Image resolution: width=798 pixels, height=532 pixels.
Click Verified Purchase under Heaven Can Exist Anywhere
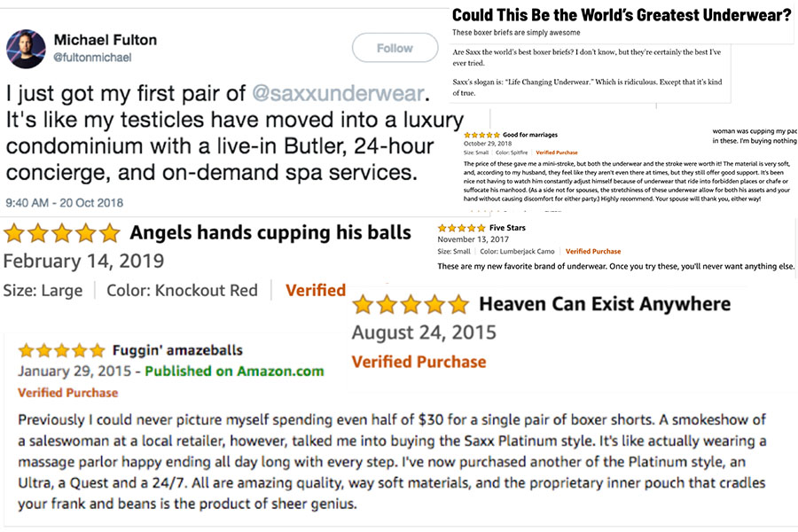point(419,362)
